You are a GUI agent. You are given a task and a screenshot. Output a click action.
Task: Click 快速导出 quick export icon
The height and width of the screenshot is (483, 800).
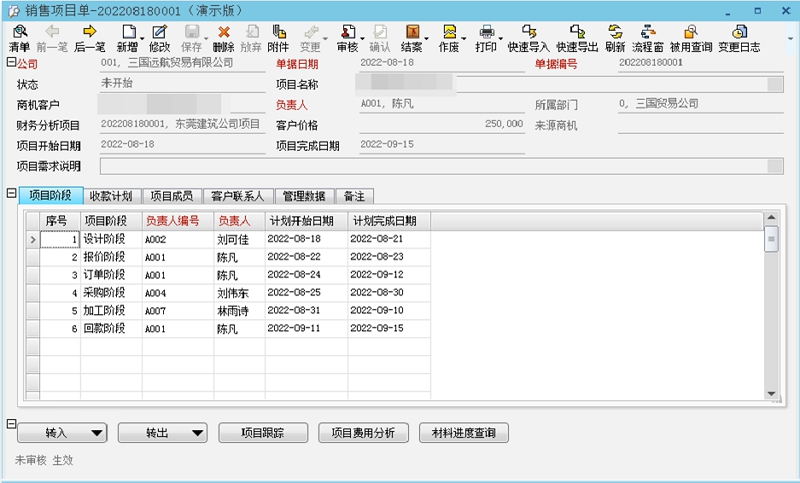(x=578, y=38)
